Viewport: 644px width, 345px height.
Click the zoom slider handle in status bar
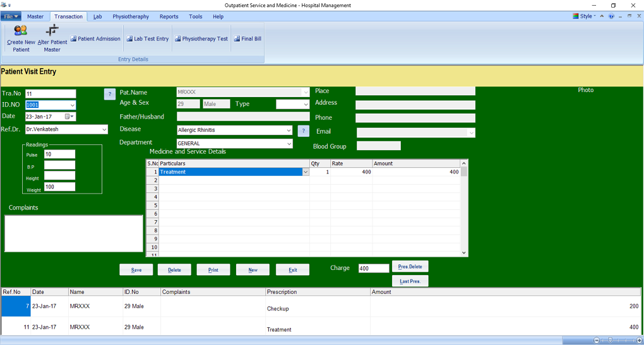(610, 341)
